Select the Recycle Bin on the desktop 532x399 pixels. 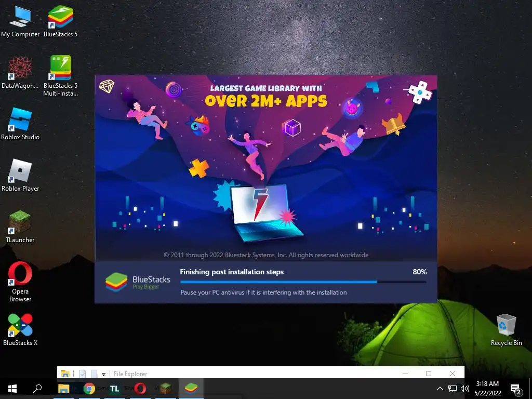(506, 330)
